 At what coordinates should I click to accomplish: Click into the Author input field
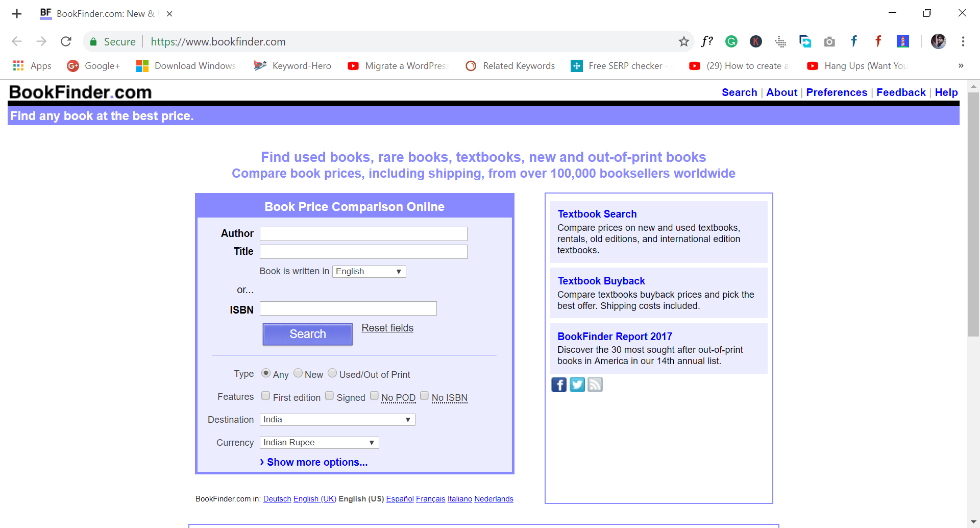click(363, 234)
